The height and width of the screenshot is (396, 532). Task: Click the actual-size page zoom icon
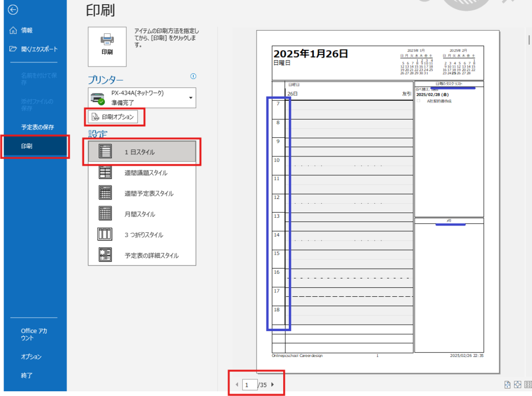(507, 385)
